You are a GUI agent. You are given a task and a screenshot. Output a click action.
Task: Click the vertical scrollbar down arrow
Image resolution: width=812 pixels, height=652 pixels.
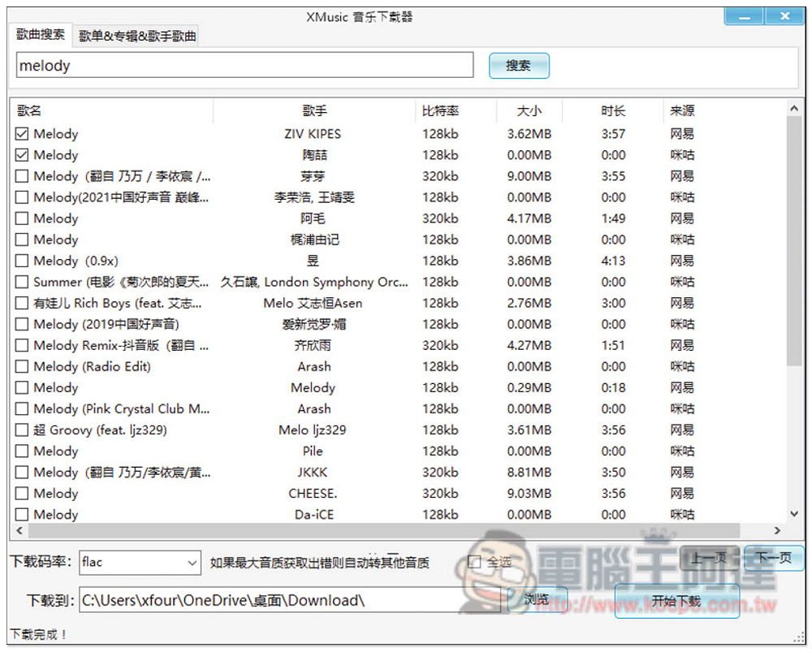coord(794,514)
